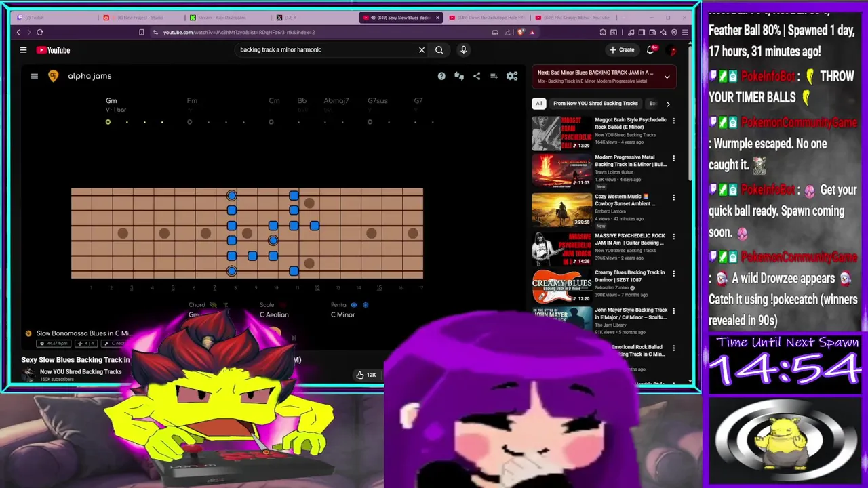
Task: Open more options for Cozy Western Music video
Action: [x=673, y=197]
